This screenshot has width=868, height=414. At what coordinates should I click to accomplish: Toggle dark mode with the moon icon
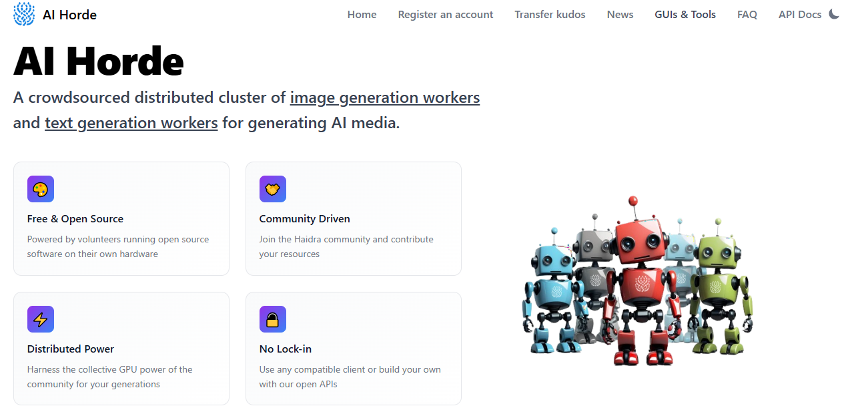pyautogui.click(x=834, y=14)
